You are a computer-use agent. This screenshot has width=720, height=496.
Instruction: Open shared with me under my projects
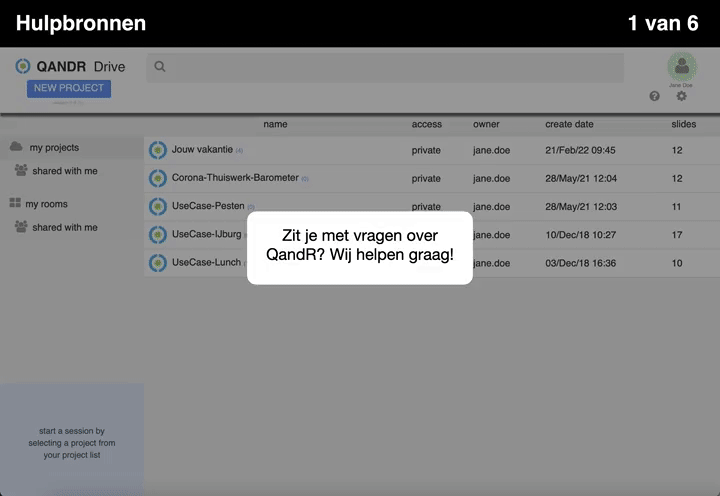[x=64, y=171]
